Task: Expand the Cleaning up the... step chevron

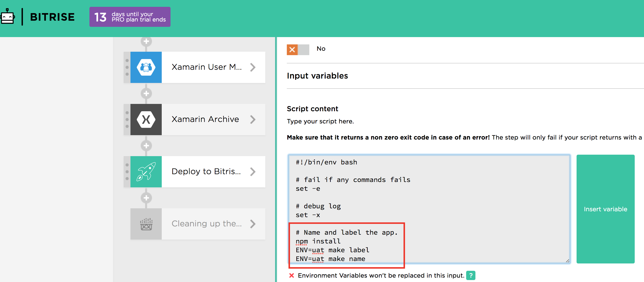Action: click(x=253, y=224)
